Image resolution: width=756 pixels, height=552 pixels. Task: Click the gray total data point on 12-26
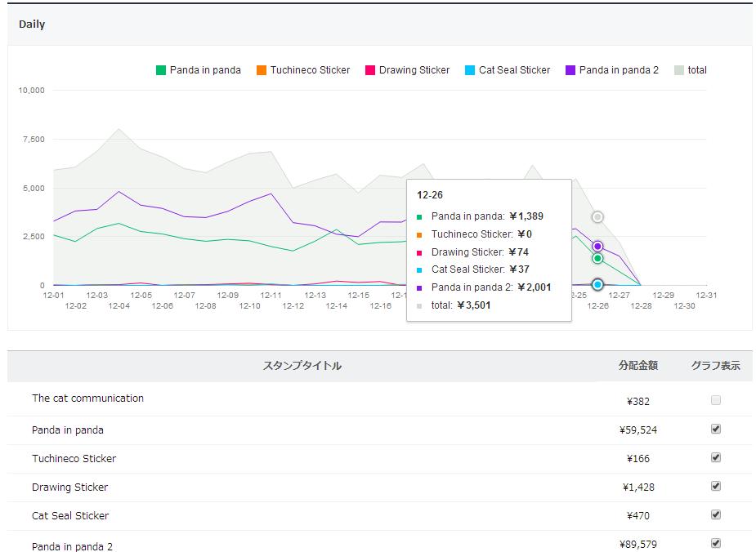597,216
